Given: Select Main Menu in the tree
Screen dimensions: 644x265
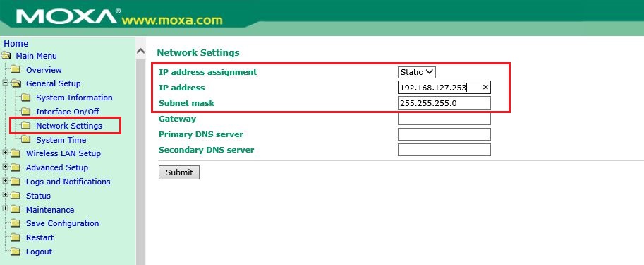Looking at the screenshot, I should coord(36,56).
